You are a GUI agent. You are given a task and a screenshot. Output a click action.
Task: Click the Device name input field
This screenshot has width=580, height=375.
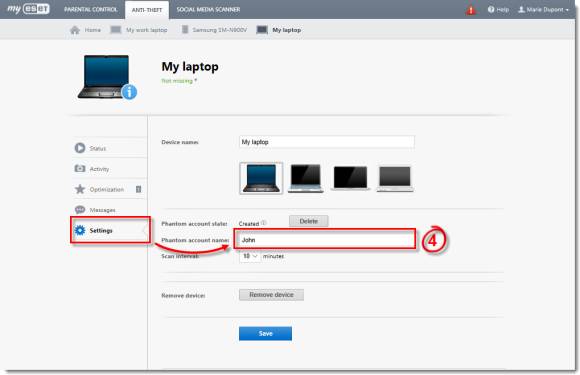(x=327, y=142)
